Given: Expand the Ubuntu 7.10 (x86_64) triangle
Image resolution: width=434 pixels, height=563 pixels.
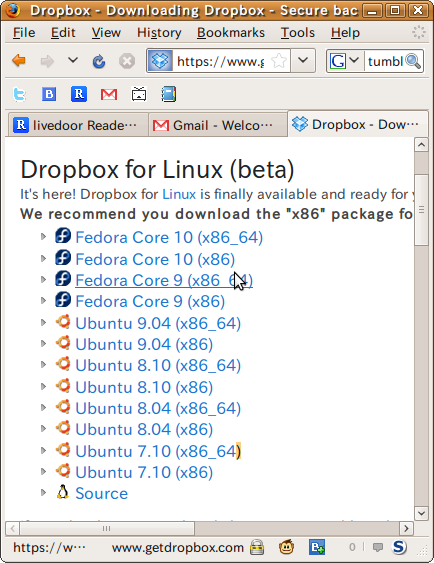Looking at the screenshot, I should point(43,450).
